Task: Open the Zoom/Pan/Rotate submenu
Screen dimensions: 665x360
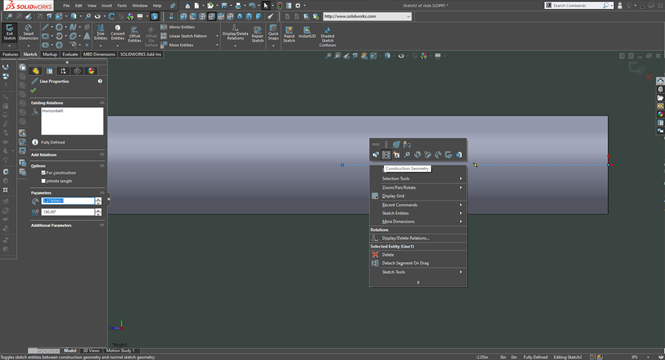Action: (x=418, y=187)
